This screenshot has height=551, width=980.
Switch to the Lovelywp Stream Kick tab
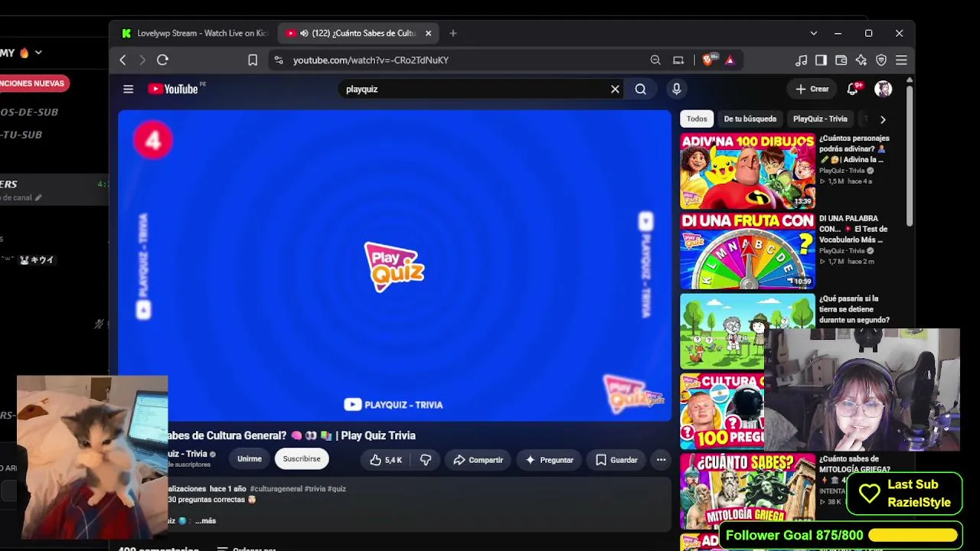pyautogui.click(x=194, y=33)
